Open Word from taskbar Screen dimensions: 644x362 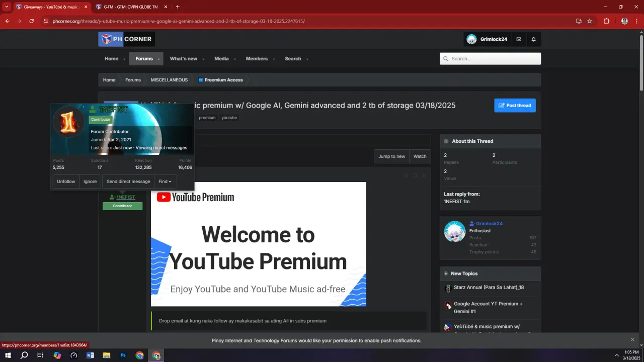click(x=90, y=355)
